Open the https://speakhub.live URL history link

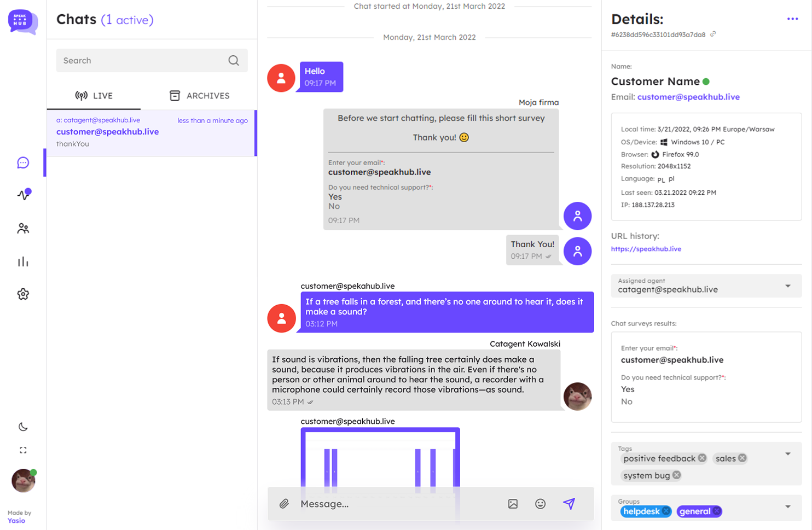click(646, 249)
